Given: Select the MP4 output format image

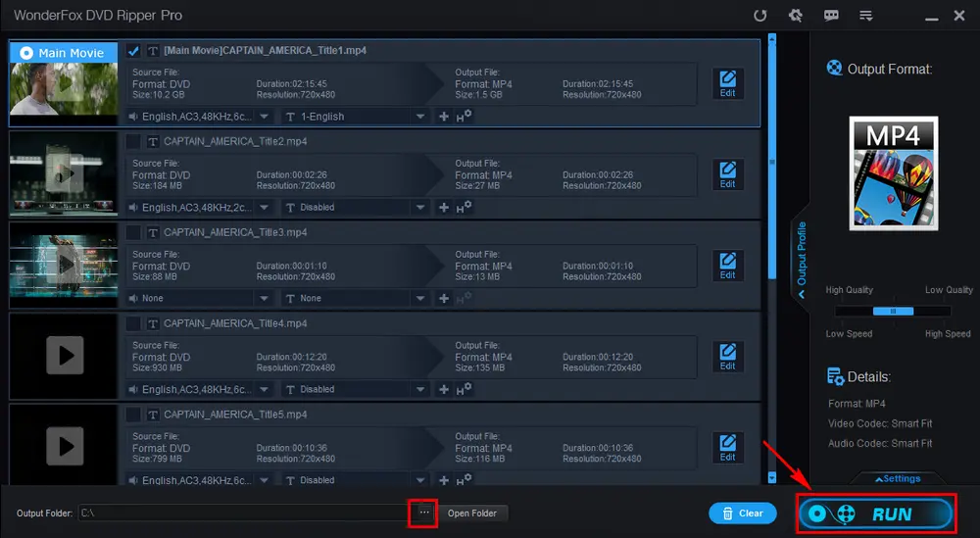Looking at the screenshot, I should [893, 173].
